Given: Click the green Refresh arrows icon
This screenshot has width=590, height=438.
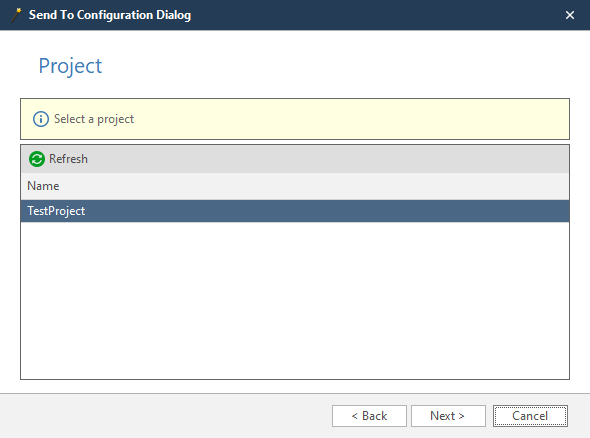Looking at the screenshot, I should 37,159.
